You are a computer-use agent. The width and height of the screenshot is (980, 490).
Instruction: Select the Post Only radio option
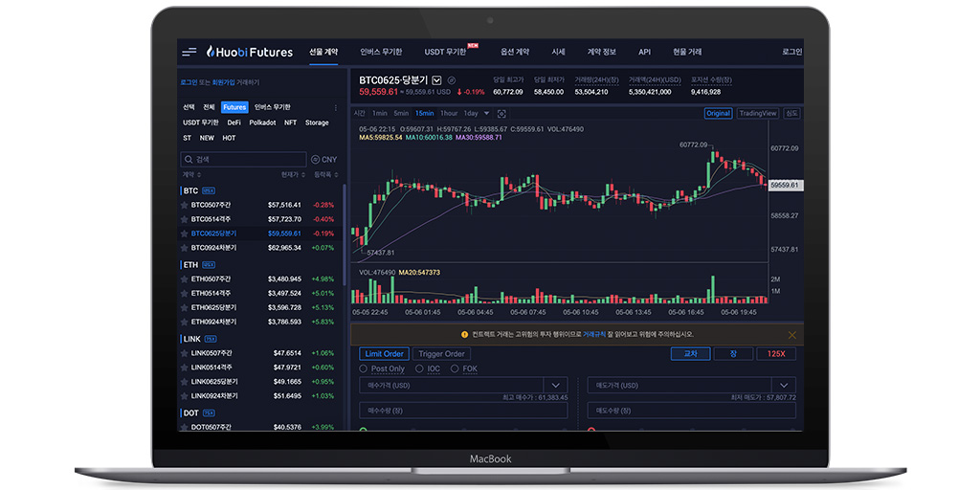pos(363,368)
